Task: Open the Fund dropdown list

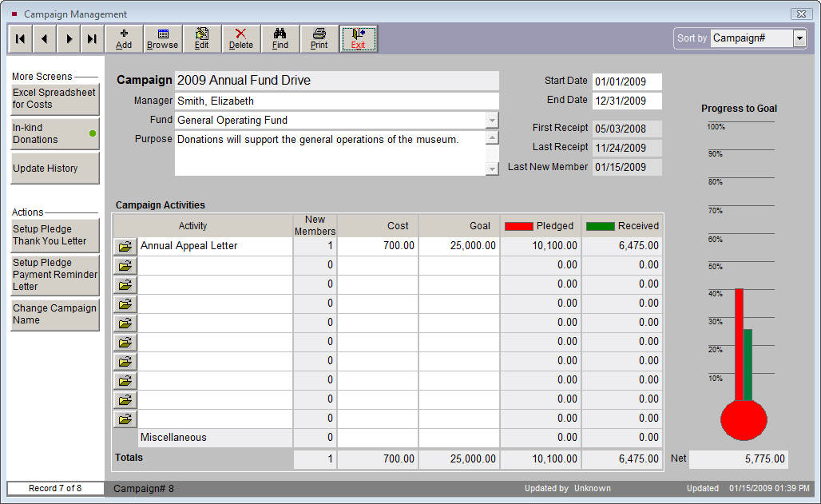Action: click(x=492, y=121)
